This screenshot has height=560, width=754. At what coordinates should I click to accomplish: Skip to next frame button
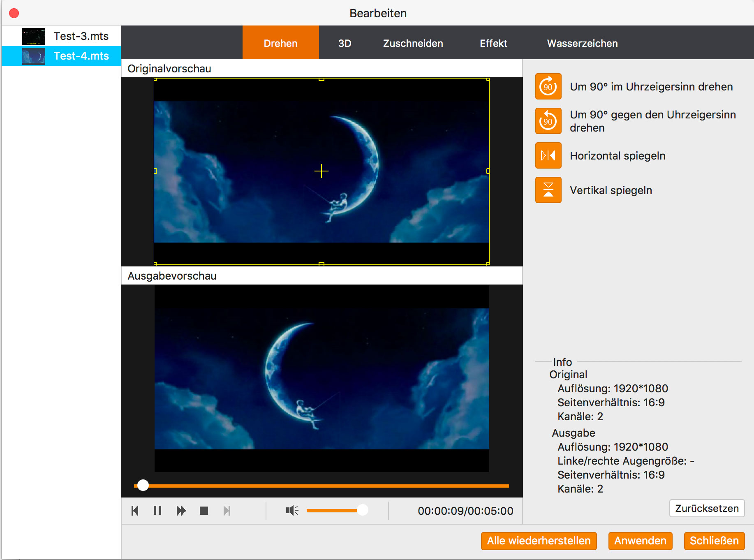coord(227,511)
